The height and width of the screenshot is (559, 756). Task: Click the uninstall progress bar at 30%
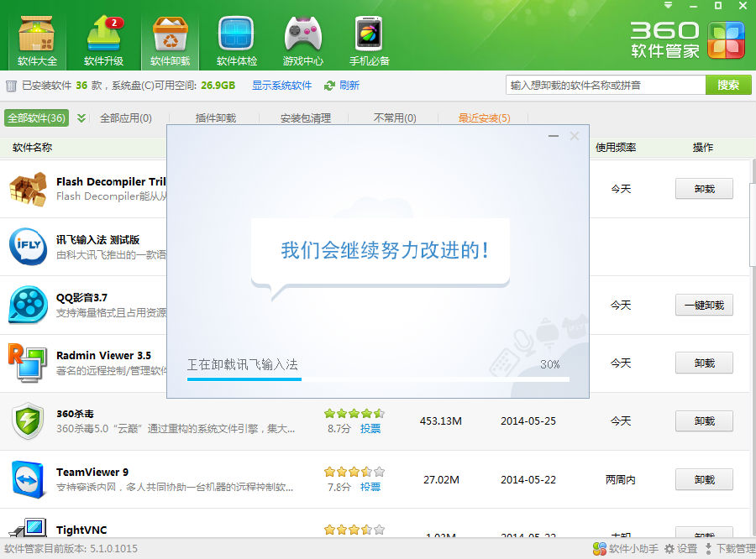[378, 379]
